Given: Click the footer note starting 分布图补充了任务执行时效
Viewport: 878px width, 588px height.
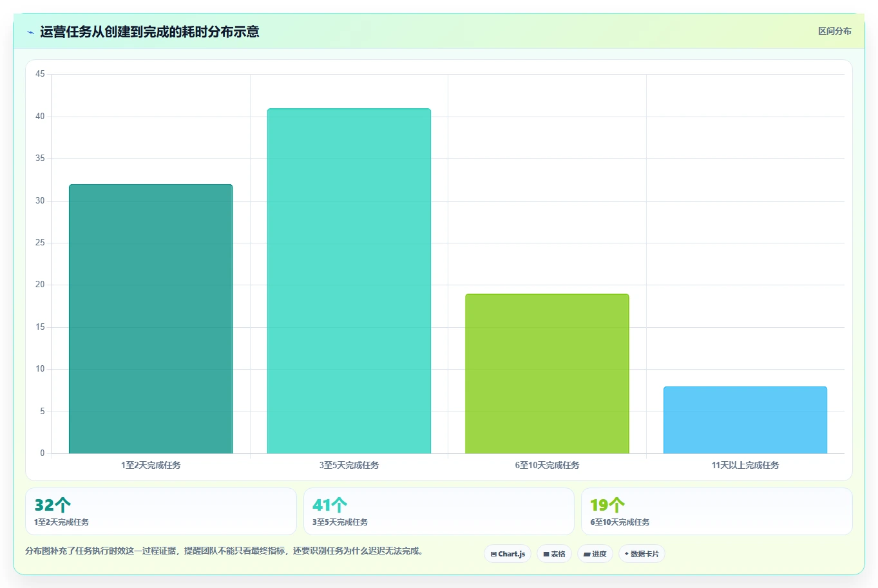Looking at the screenshot, I should point(225,551).
